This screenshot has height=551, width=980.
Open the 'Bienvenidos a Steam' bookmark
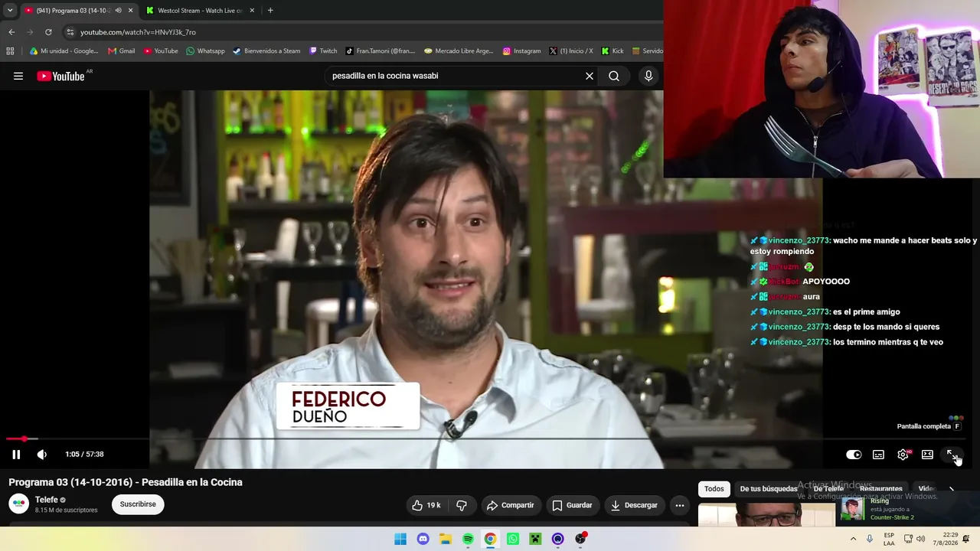tap(266, 51)
